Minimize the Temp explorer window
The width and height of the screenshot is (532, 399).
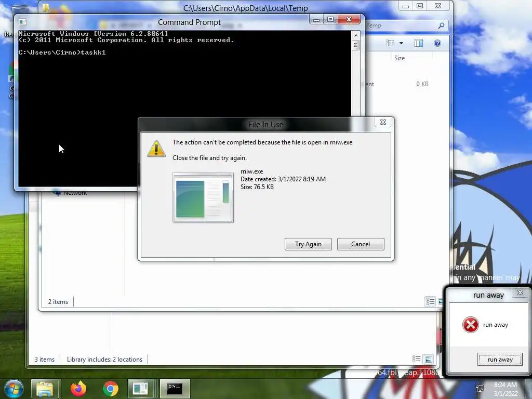405,6
